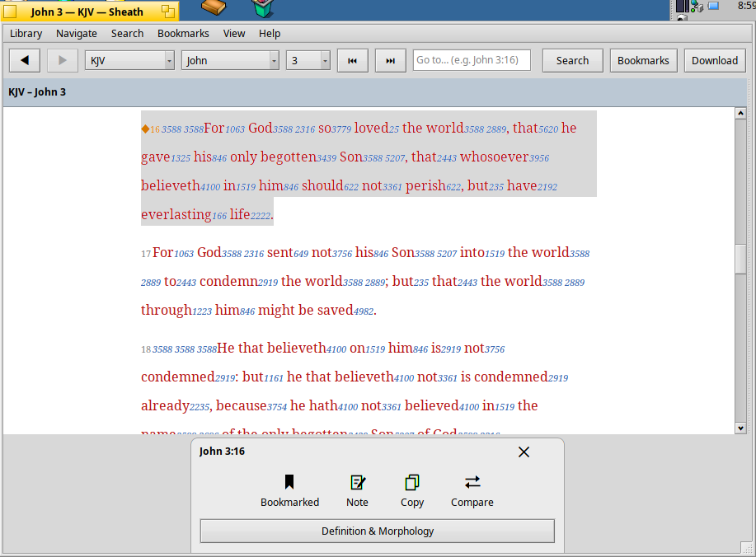Open the green trash bin desktop icon
This screenshot has width=756, height=557.
[x=263, y=8]
